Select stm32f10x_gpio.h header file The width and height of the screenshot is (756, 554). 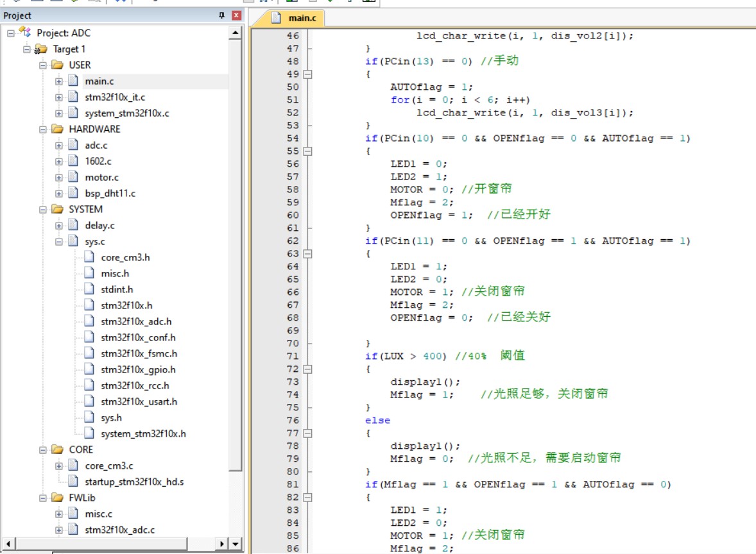click(138, 369)
